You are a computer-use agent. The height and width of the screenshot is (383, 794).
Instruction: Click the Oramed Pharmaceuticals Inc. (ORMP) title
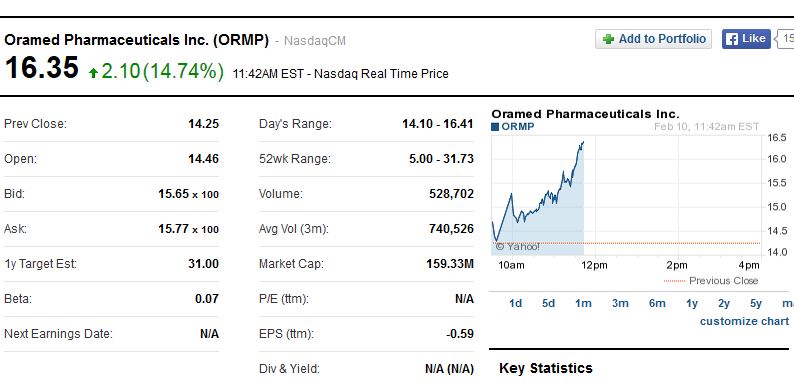click(136, 40)
